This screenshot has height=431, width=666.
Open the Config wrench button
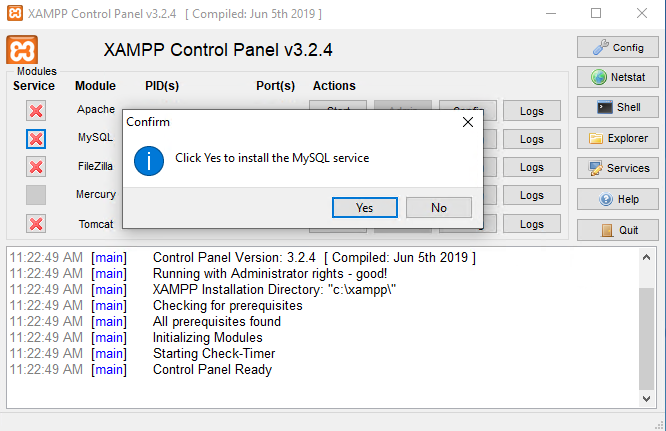click(617, 47)
